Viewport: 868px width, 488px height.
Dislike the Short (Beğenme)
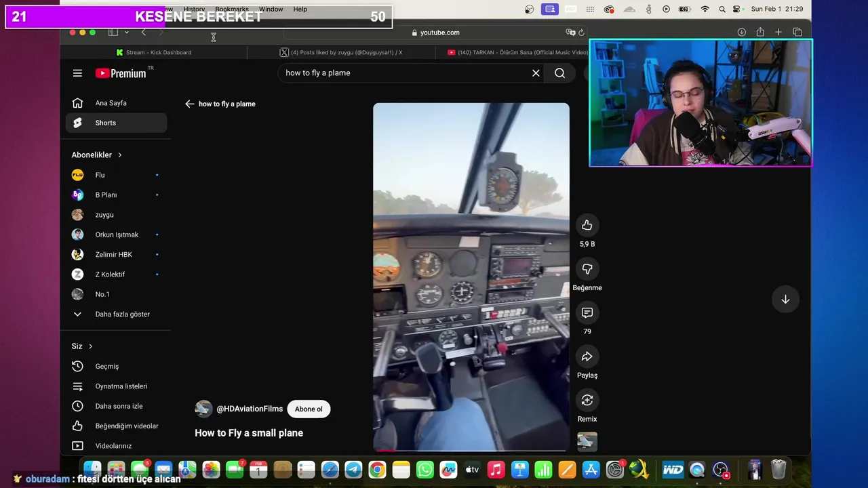tap(587, 269)
